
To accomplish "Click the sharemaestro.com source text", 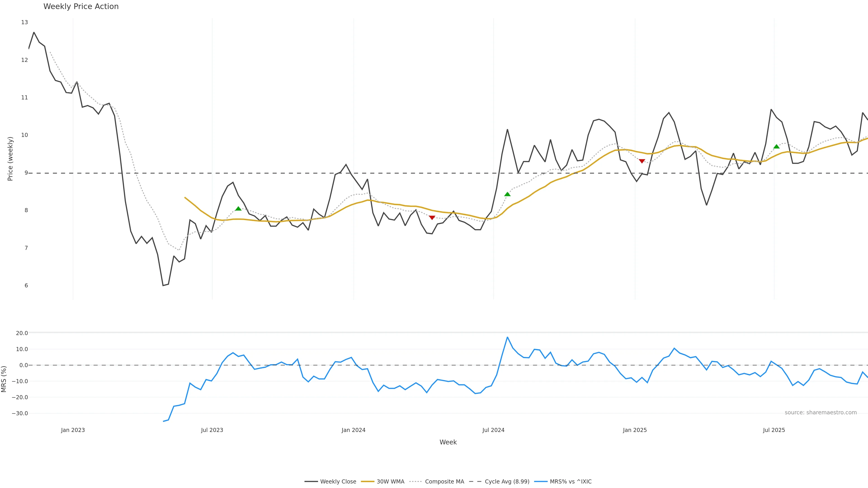I will pyautogui.click(x=821, y=413).
